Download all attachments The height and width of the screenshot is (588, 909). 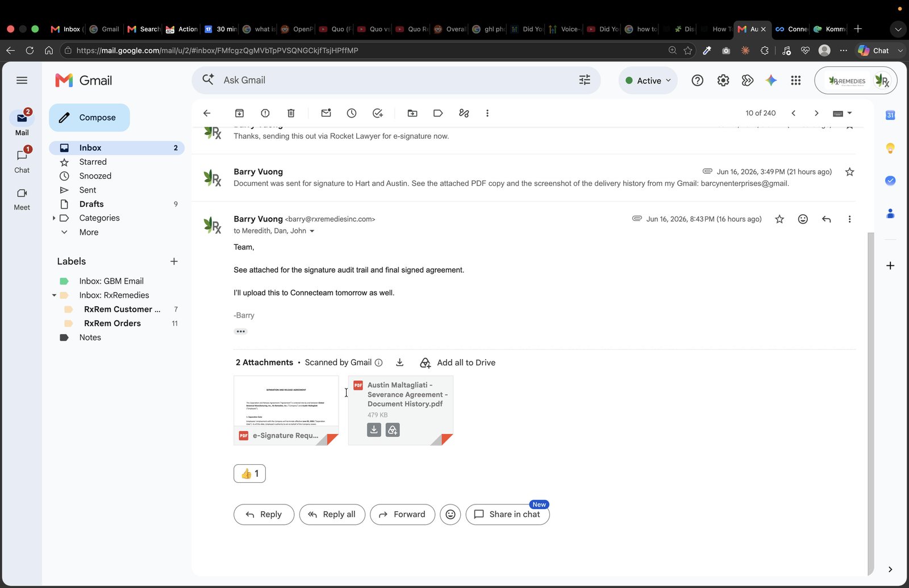click(400, 362)
